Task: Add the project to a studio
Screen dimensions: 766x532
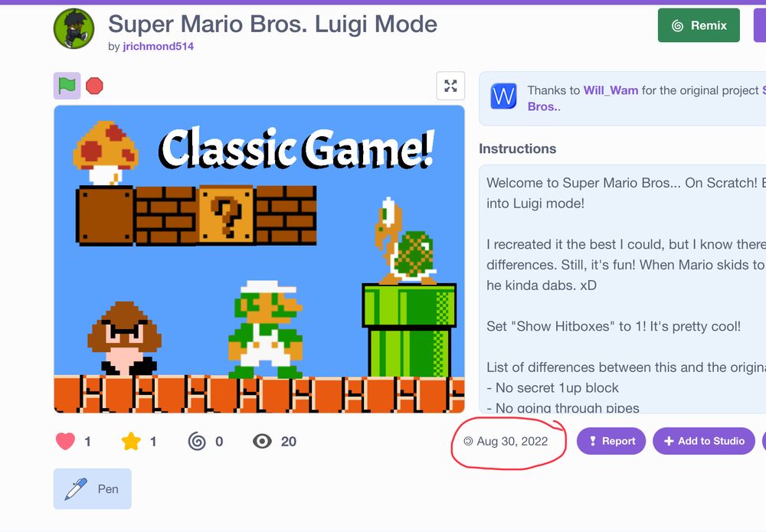Action: 704,441
